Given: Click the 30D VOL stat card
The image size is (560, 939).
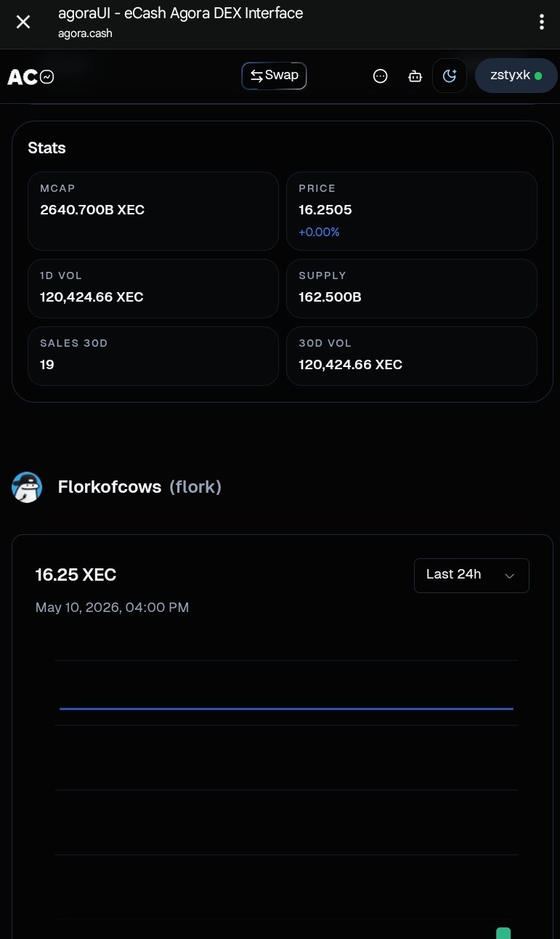Looking at the screenshot, I should pos(411,355).
